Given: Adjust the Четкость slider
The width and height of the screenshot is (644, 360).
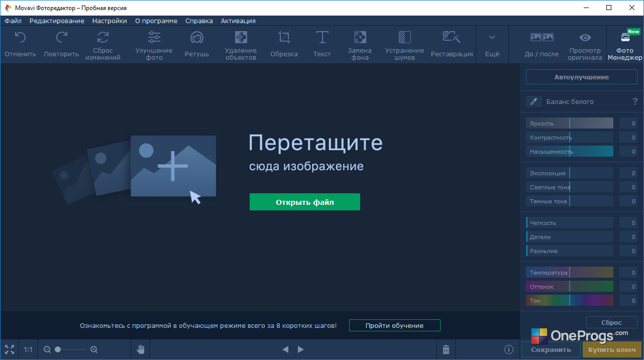Looking at the screenshot, I should pyautogui.click(x=570, y=223).
